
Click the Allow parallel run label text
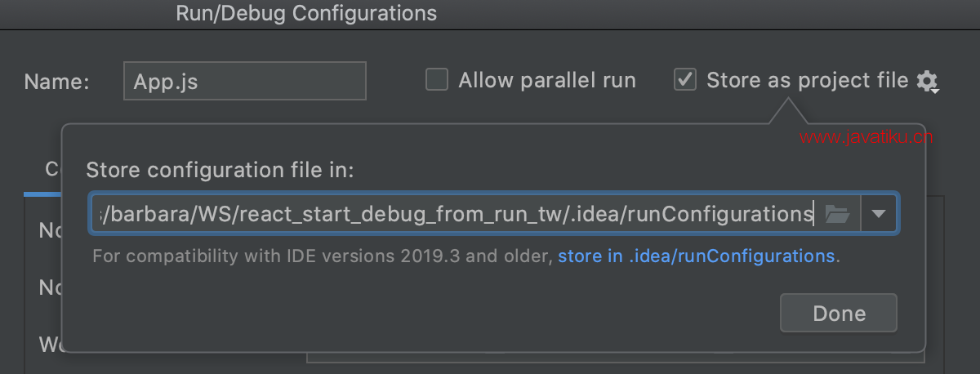(547, 80)
